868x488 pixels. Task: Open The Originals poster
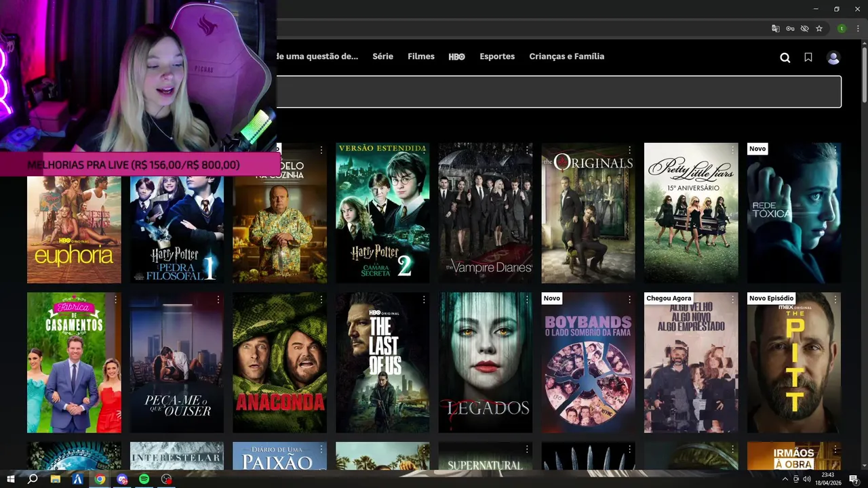(x=589, y=213)
